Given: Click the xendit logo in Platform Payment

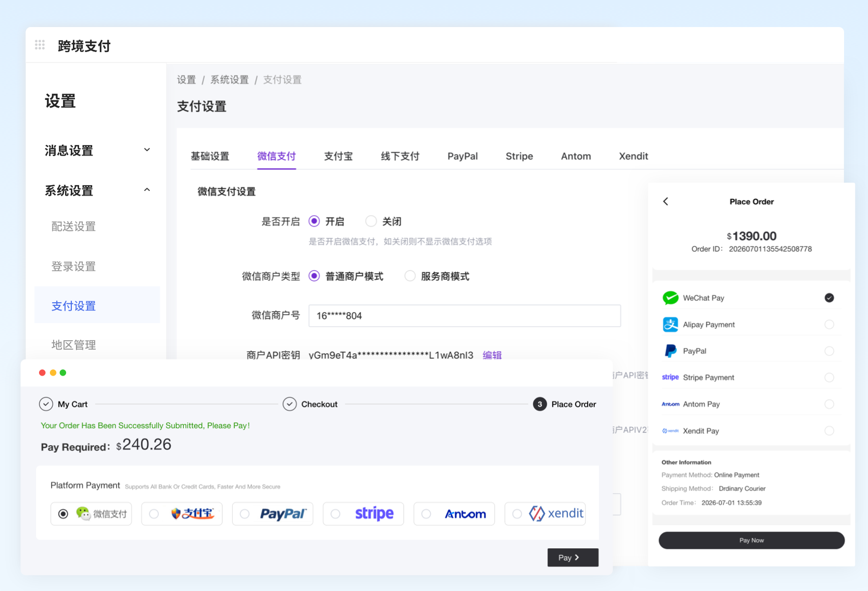Looking at the screenshot, I should tap(556, 513).
